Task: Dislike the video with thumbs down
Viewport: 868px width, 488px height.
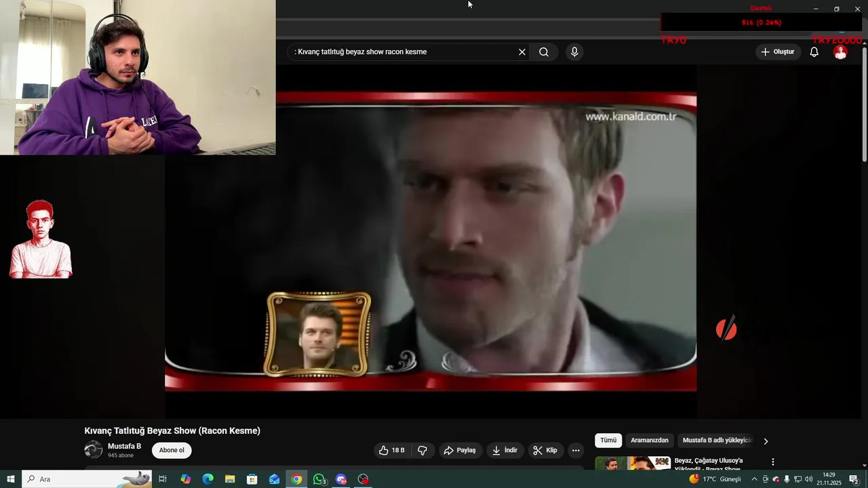Action: click(422, 450)
